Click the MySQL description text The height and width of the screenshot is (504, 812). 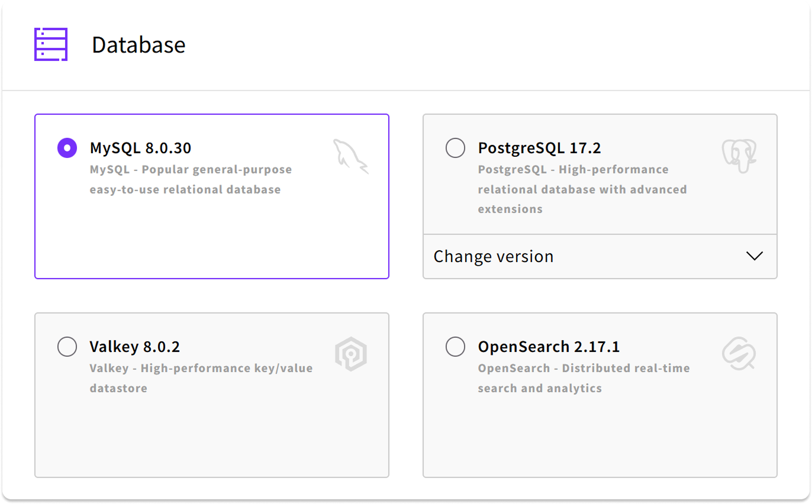[191, 180]
